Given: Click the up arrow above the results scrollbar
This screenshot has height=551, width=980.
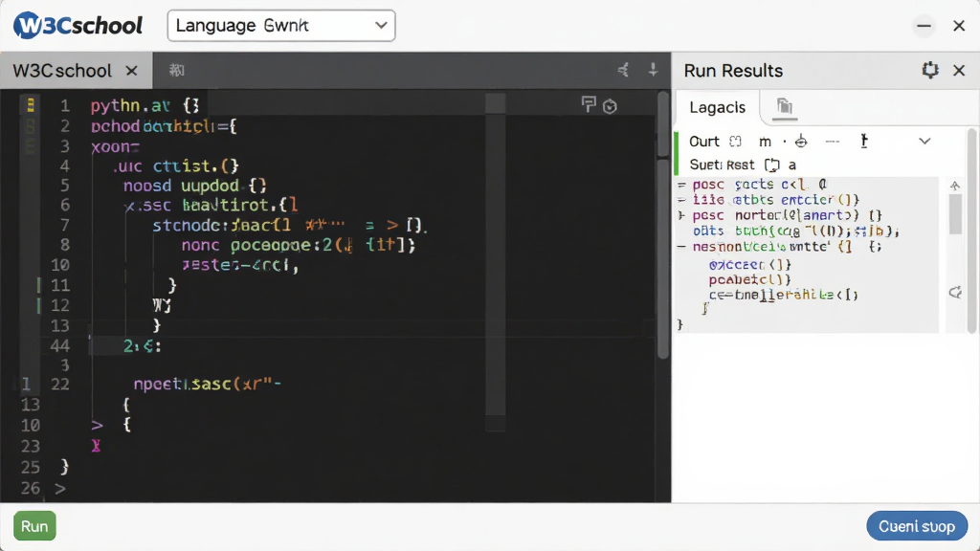Looking at the screenshot, I should point(955,186).
